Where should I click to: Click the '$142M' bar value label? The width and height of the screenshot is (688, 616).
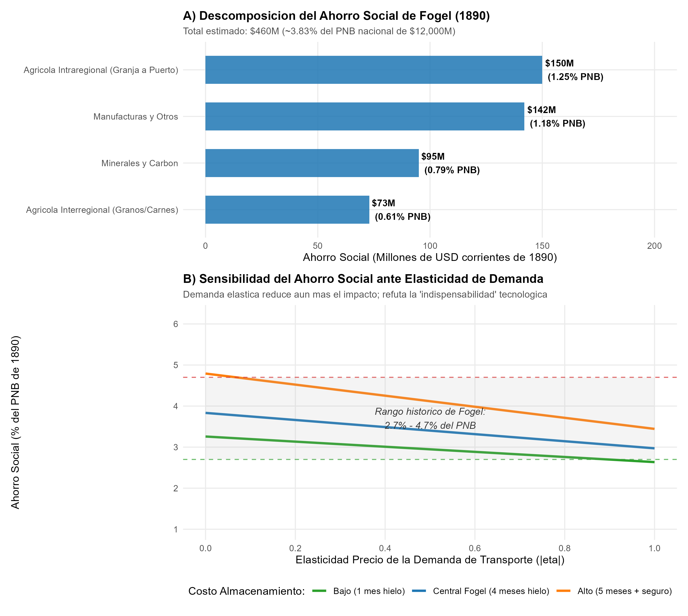tap(541, 110)
